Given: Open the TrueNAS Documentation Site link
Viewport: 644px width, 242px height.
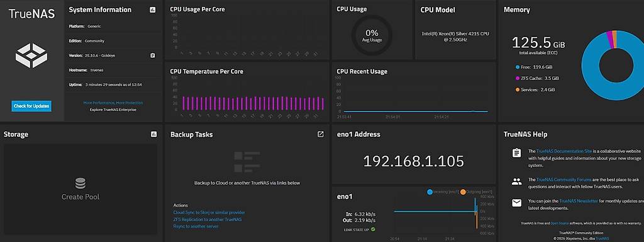Looking at the screenshot, I should [565, 151].
